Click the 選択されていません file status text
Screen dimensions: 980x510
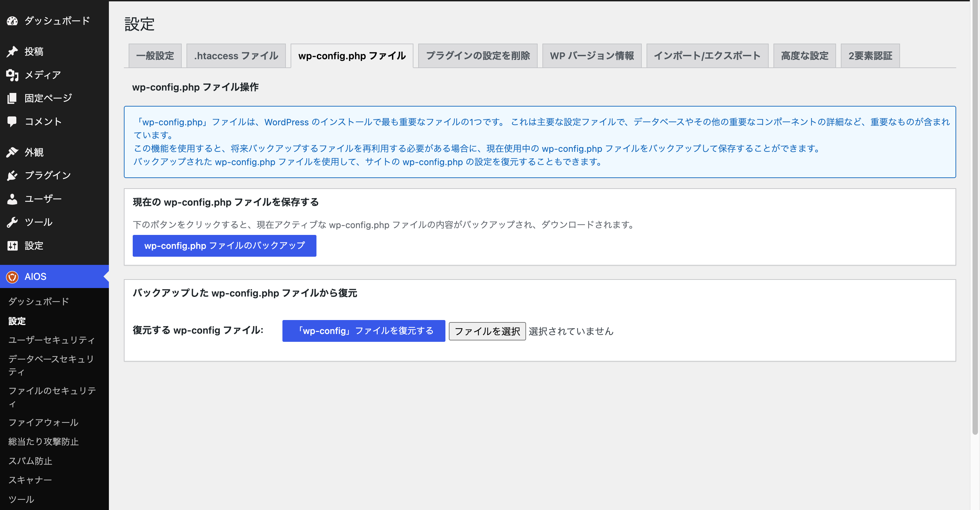tap(571, 331)
